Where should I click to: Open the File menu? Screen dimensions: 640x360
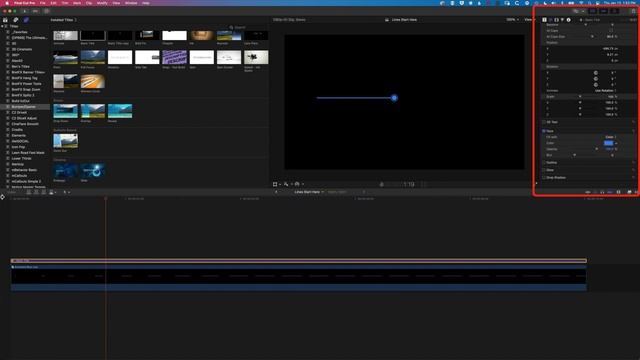42,3
